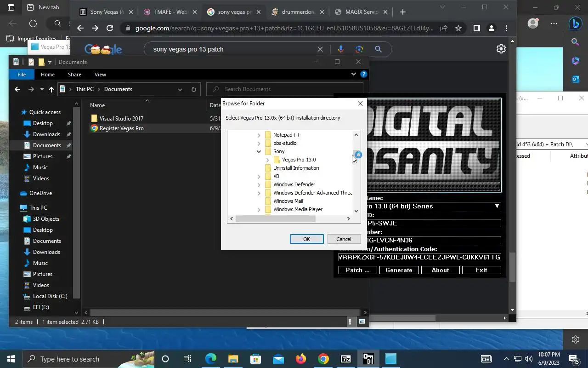Open the address bar history dropdown
Image resolution: width=588 pixels, height=368 pixels.
[x=180, y=89]
